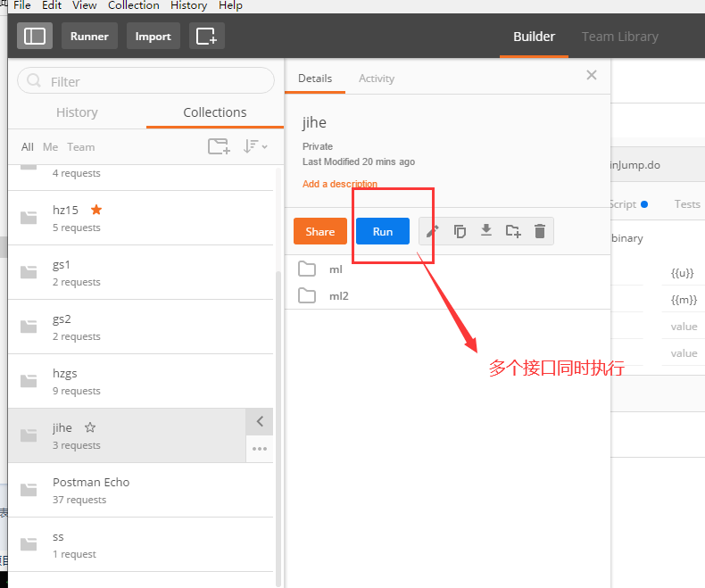705x588 pixels.
Task: Click the gs1 collection folder icon
Action: [29, 272]
